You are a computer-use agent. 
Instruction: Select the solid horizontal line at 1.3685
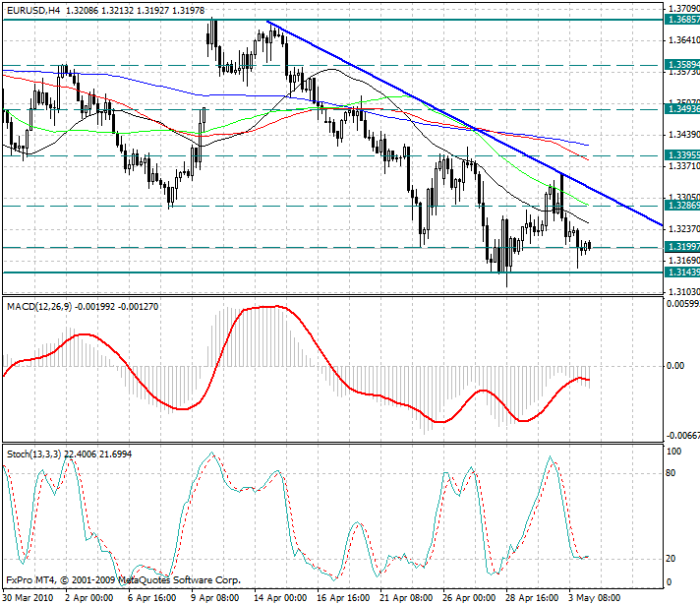[x=332, y=20]
